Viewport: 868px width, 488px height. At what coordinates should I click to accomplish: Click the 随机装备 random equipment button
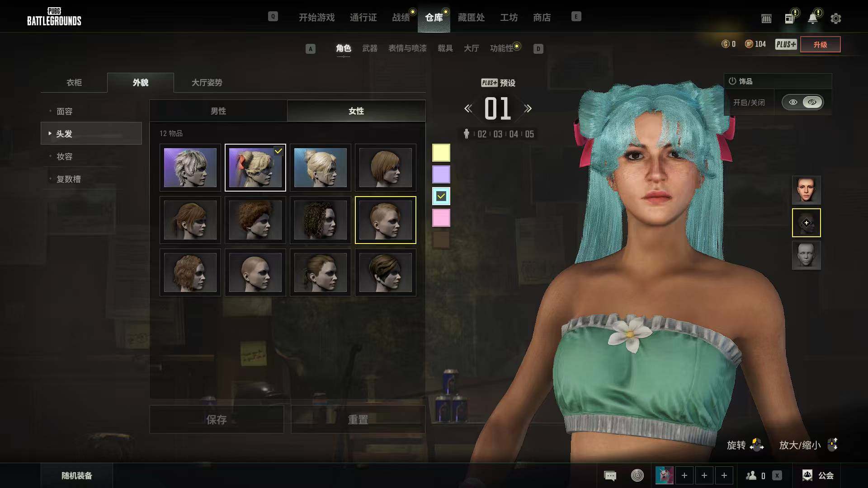point(77,475)
